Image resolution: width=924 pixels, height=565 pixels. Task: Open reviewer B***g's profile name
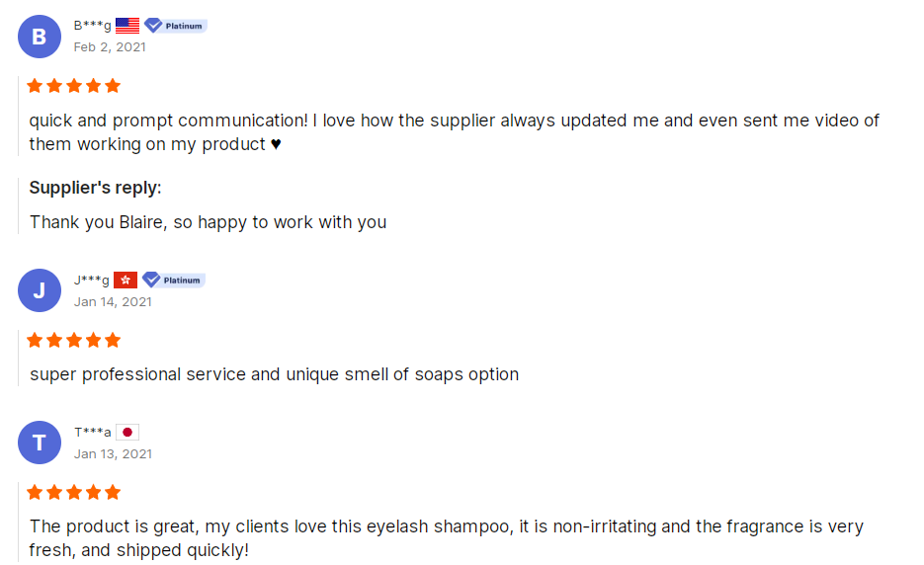click(93, 26)
